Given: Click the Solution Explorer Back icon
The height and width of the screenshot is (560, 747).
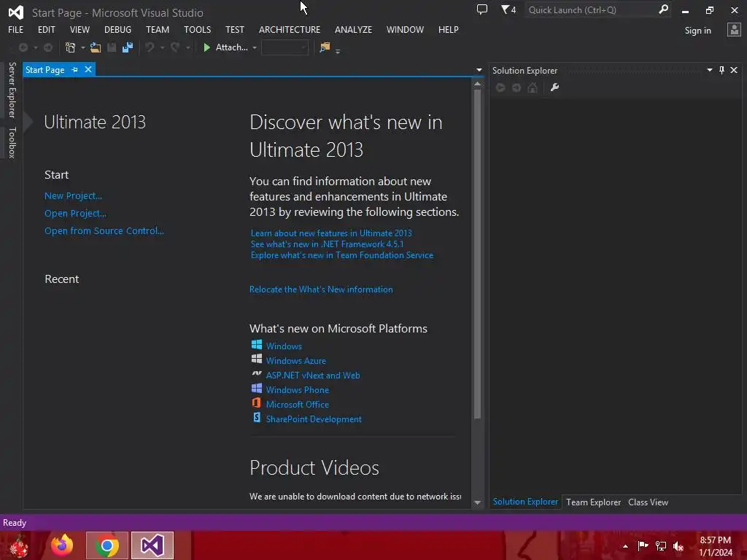Looking at the screenshot, I should [x=500, y=87].
